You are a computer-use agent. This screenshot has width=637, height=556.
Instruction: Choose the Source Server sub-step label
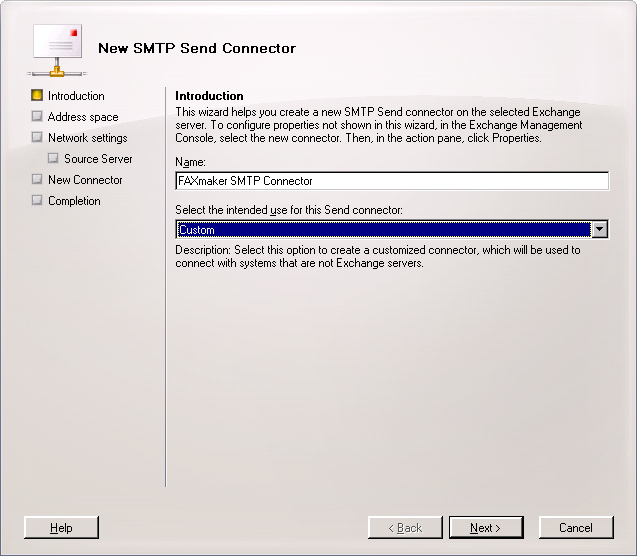tap(98, 159)
